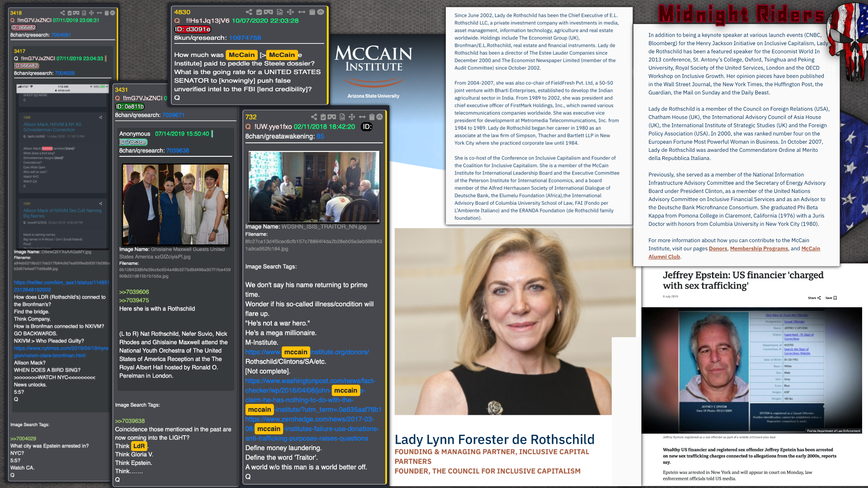Viewport: 868px width, 488px height.
Task: Collapse post 3418 with the chevron circle
Action: [x=113, y=13]
